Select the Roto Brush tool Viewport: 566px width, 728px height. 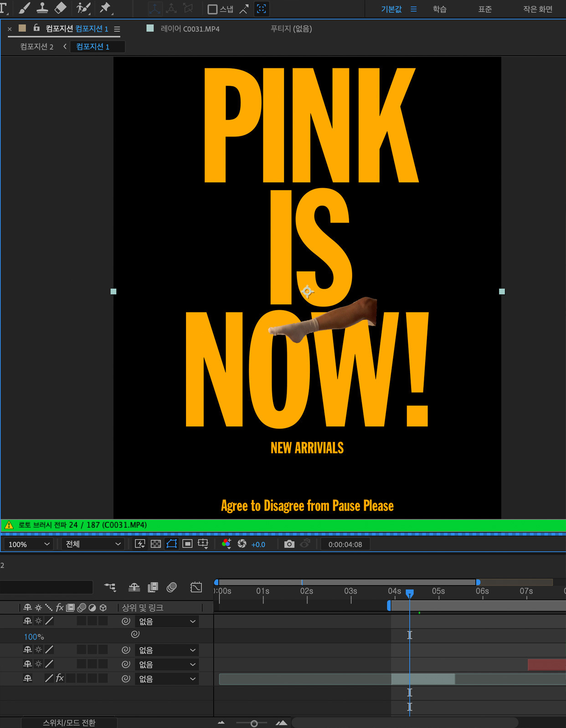click(83, 8)
